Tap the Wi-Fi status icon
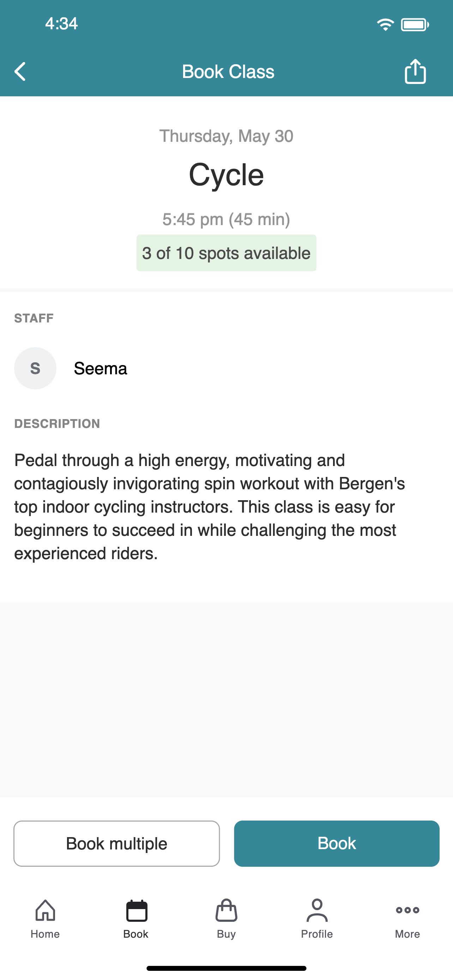This screenshot has width=453, height=980. point(385,25)
